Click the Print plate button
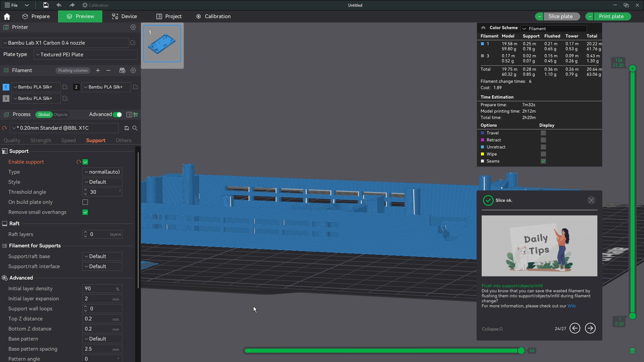 [611, 16]
